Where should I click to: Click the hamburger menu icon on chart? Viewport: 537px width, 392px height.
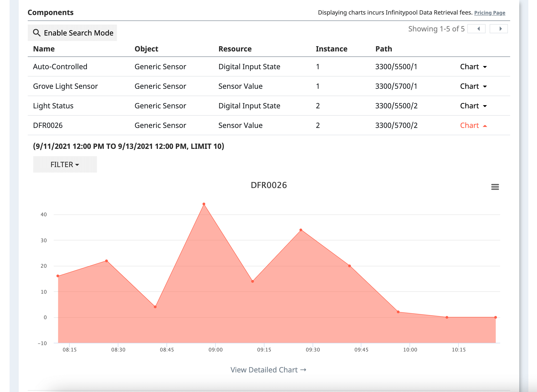495,187
